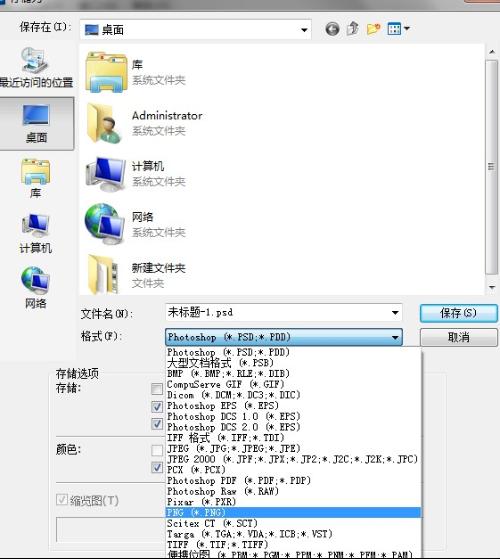Select the 新建文件夹 folder
This screenshot has height=559, width=500.
point(135,275)
